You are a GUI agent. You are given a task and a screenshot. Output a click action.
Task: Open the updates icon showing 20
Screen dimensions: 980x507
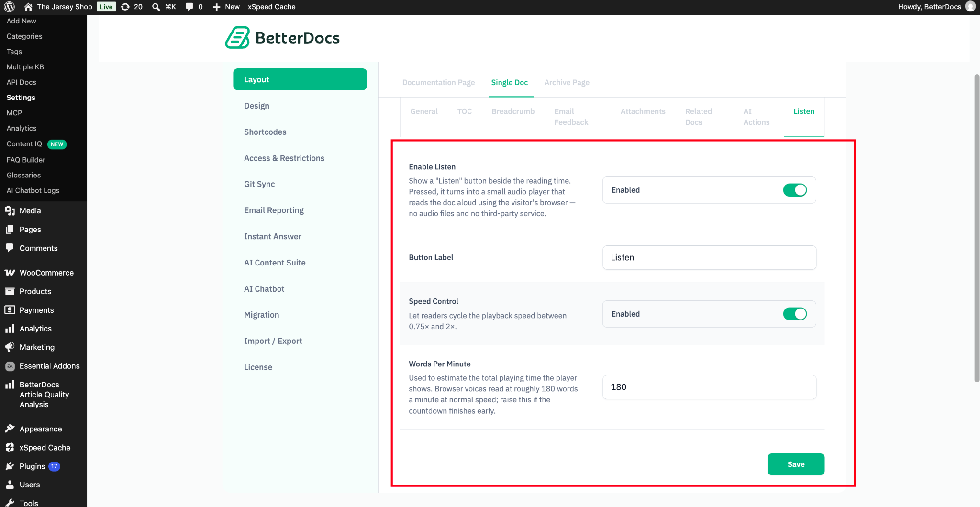[125, 7]
